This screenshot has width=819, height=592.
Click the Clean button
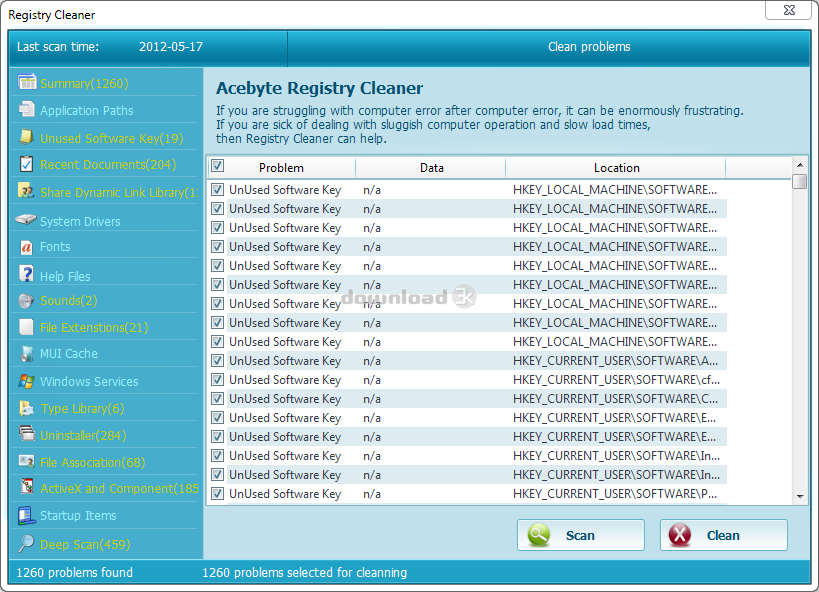click(723, 535)
